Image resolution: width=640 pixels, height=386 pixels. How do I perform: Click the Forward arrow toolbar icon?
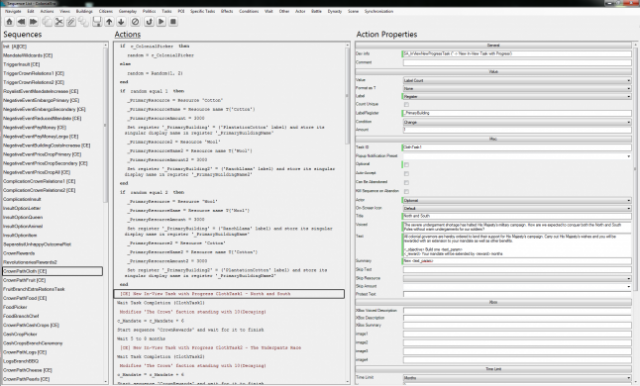pyautogui.click(x=33, y=22)
